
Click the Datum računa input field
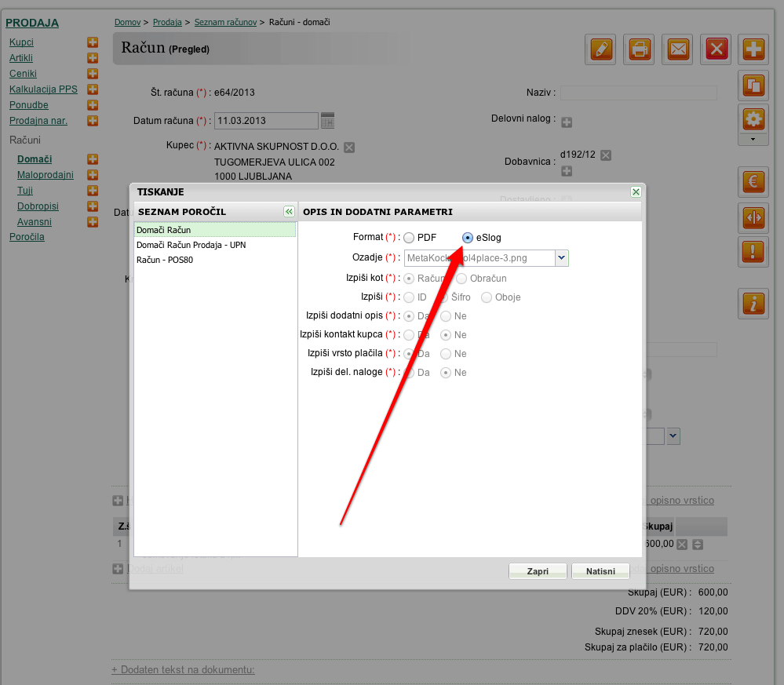(x=266, y=121)
